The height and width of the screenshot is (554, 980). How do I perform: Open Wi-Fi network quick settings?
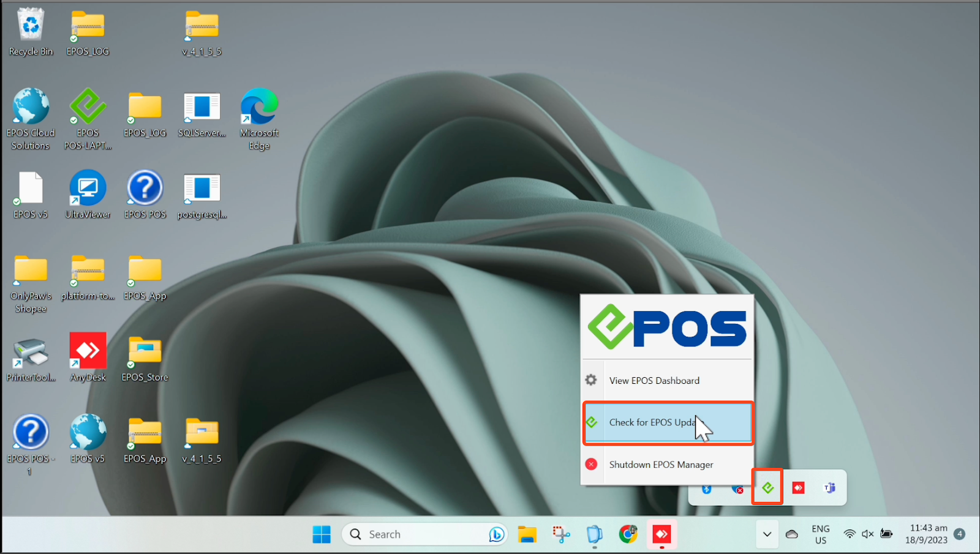coord(850,534)
